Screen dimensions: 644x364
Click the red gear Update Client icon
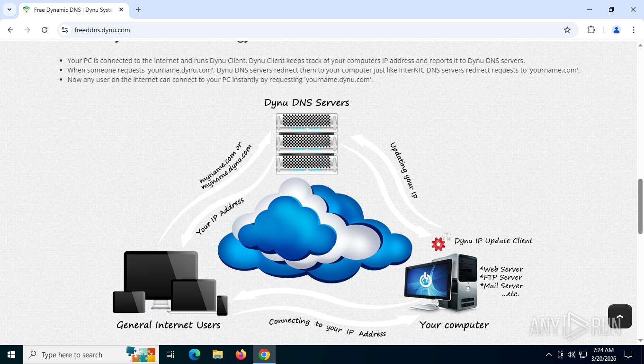click(439, 243)
